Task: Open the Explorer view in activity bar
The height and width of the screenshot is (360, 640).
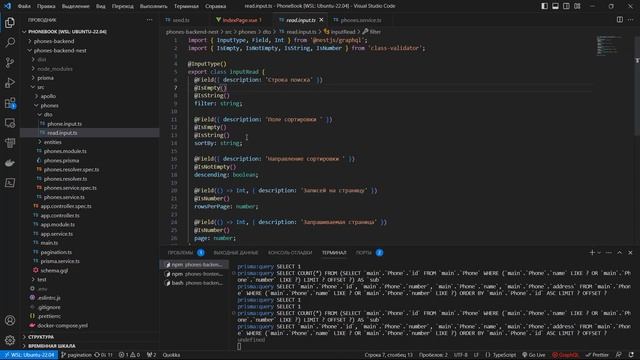Action: pos(10,23)
